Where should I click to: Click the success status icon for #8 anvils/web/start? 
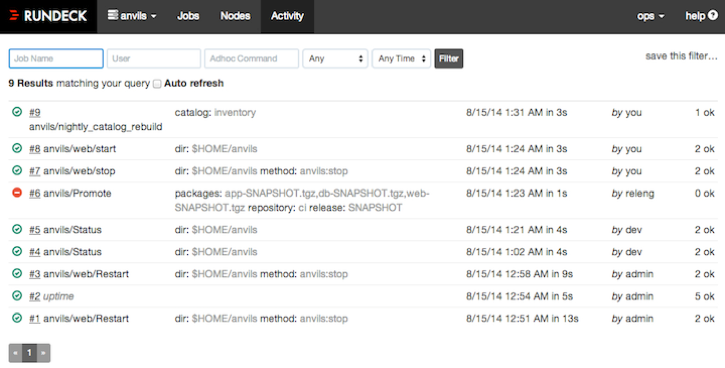(x=17, y=148)
